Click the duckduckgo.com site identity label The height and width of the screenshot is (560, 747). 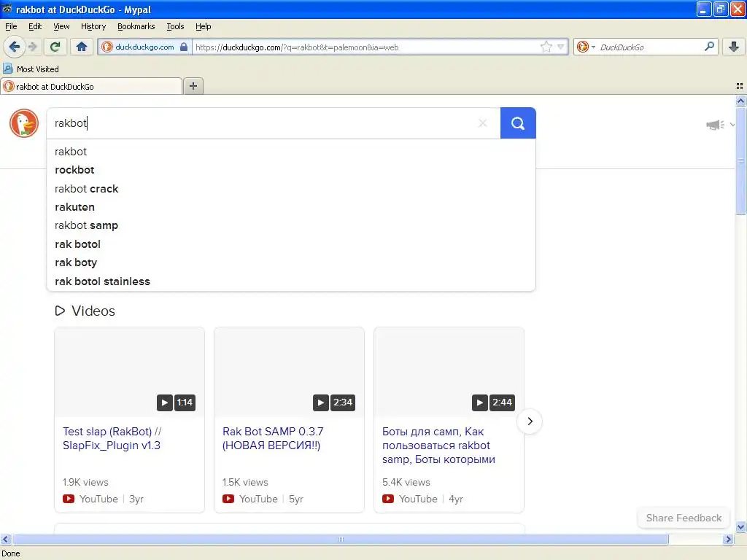144,47
